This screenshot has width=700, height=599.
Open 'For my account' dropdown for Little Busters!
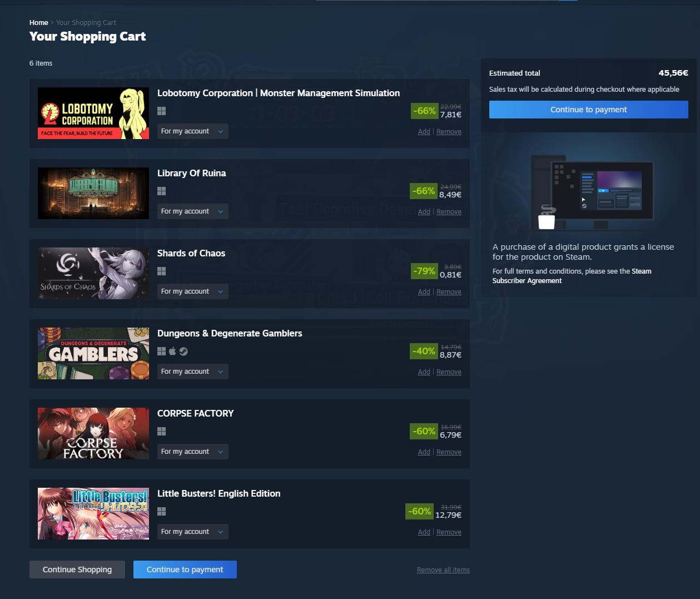193,532
